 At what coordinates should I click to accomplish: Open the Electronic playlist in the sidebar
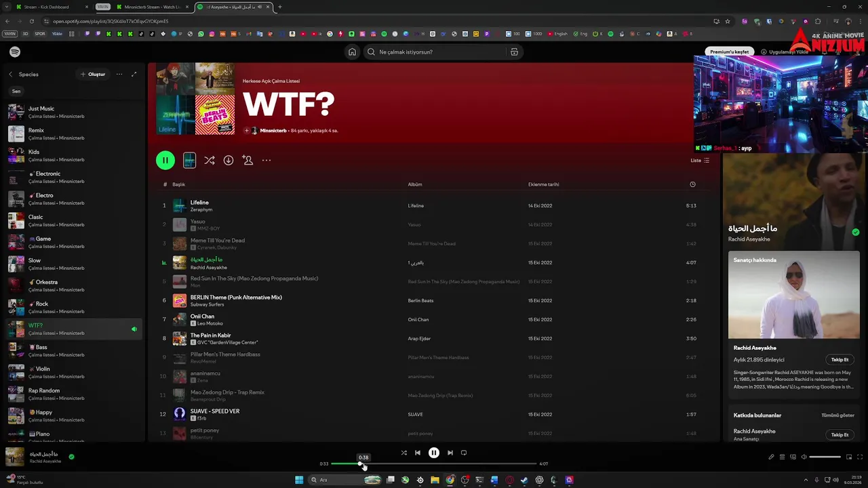point(75,177)
